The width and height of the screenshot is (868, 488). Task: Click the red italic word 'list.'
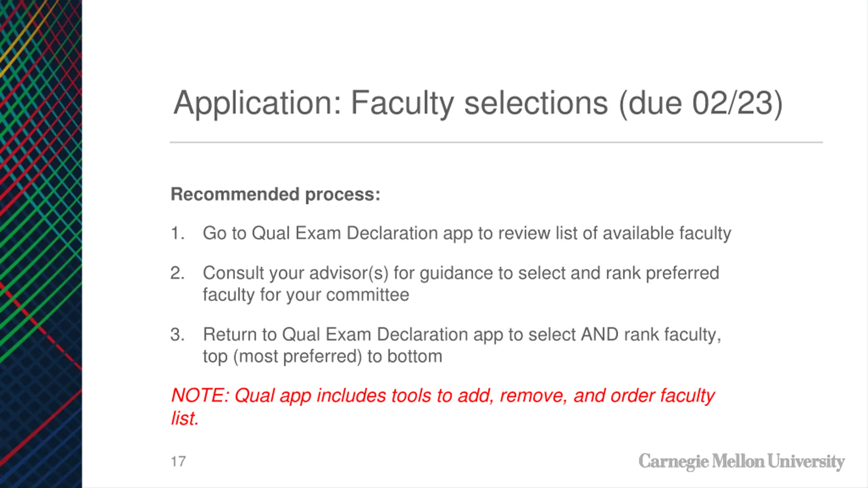pos(185,418)
